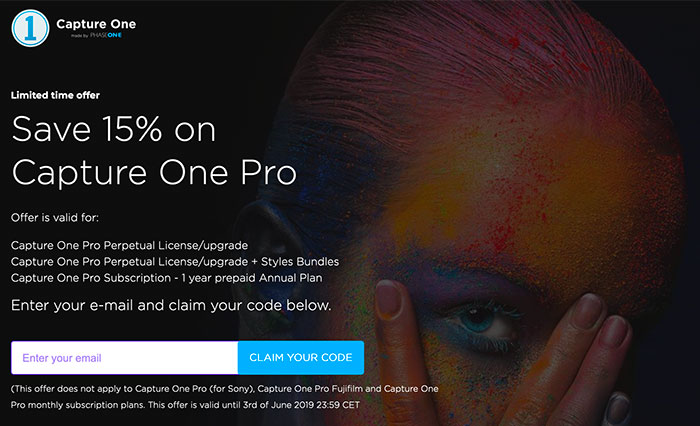Viewport: 700px width, 426px height.
Task: Click the CLAIM YOUR CODE button
Action: pyautogui.click(x=301, y=358)
